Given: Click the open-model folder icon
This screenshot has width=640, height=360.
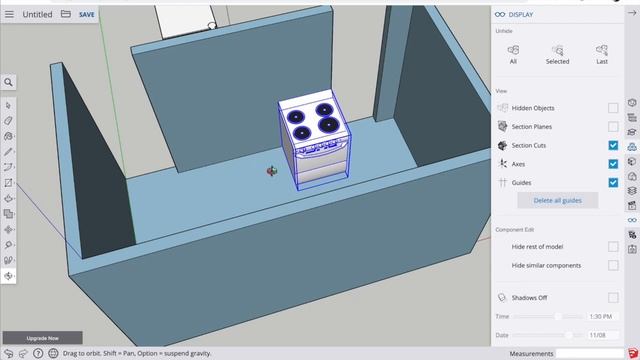Looking at the screenshot, I should pyautogui.click(x=66, y=14).
